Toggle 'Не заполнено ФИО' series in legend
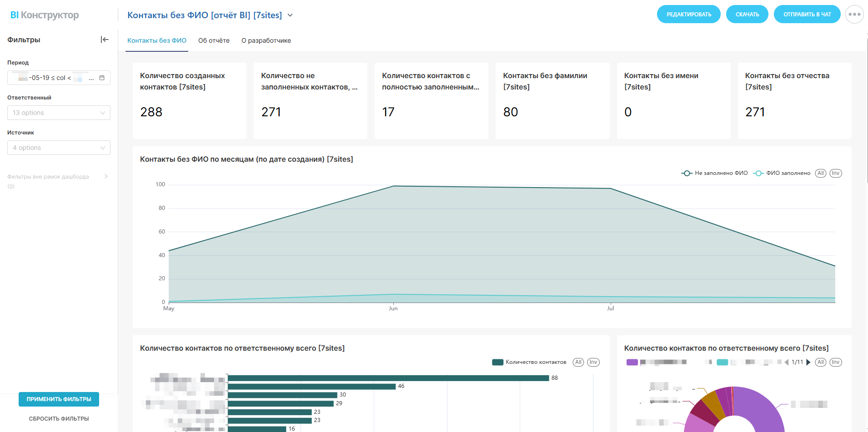868x432 pixels. (715, 173)
